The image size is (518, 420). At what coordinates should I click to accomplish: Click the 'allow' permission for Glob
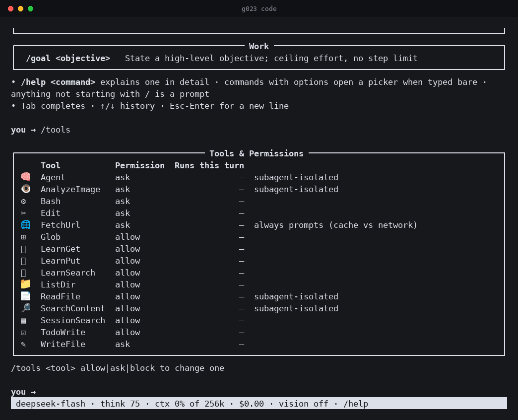click(128, 237)
